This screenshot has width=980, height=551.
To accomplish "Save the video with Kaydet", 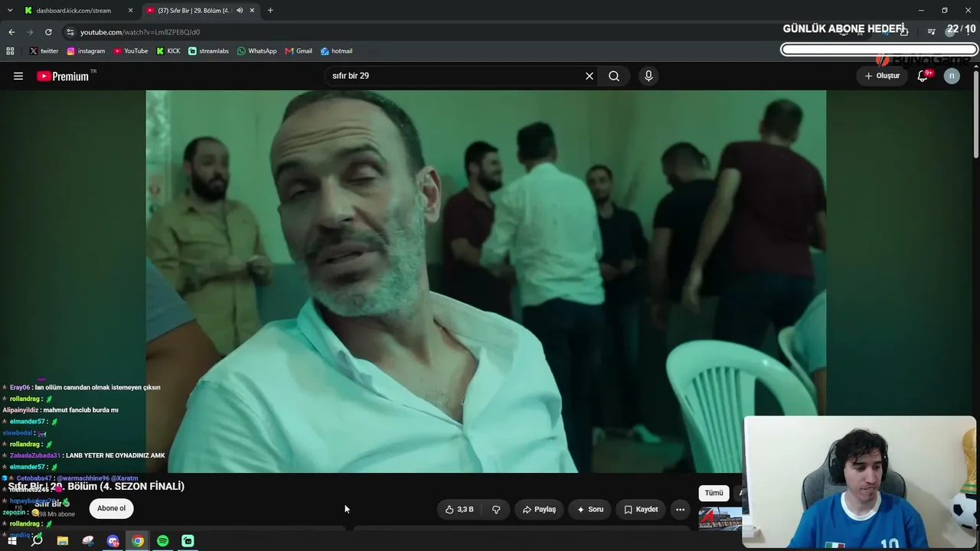I will [x=641, y=509].
